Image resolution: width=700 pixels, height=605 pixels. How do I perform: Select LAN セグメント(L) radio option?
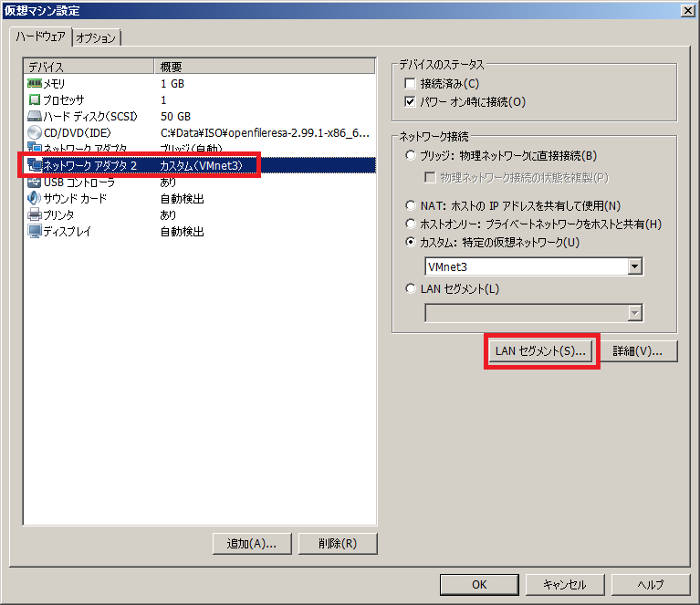[411, 288]
